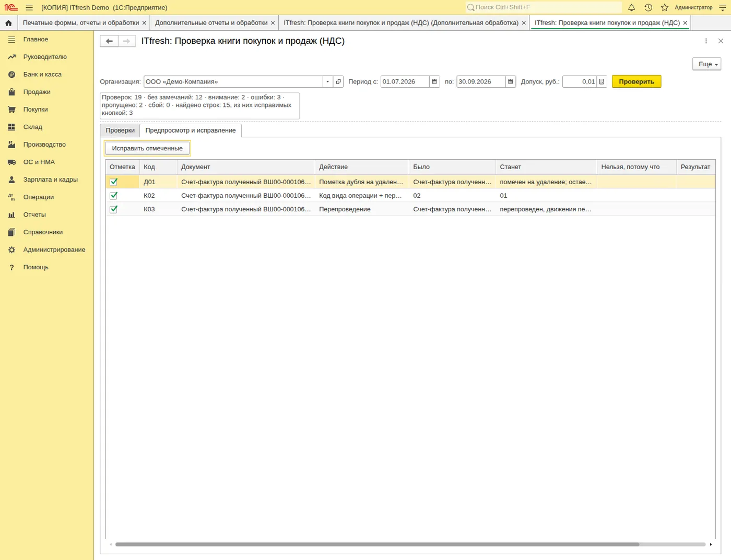The width and height of the screenshot is (731, 560).
Task: Click the horizontal scrollbar of the table
Action: point(377,544)
